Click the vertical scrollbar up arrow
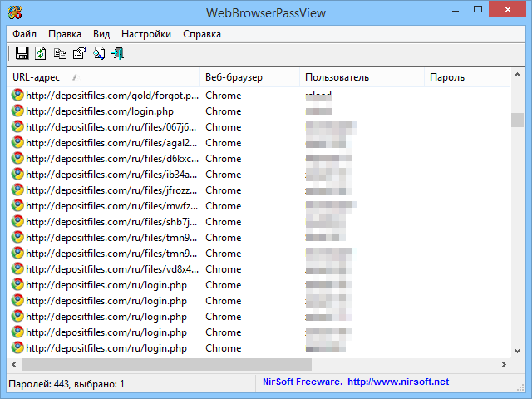The height and width of the screenshot is (399, 532). [x=517, y=76]
